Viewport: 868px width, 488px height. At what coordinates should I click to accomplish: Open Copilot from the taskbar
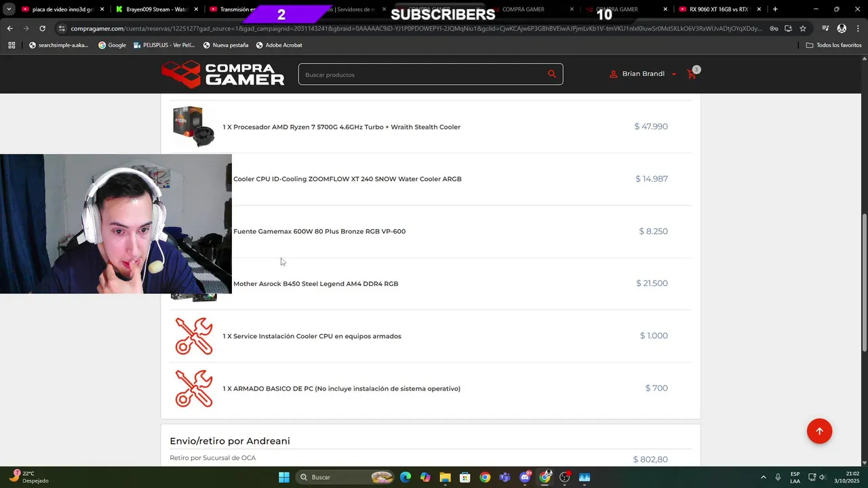425,477
